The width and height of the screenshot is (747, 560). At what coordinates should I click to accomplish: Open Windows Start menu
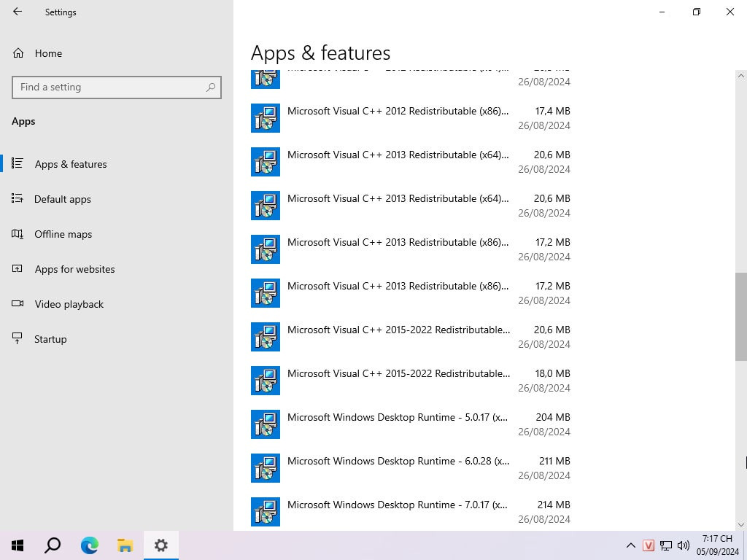[x=18, y=545]
